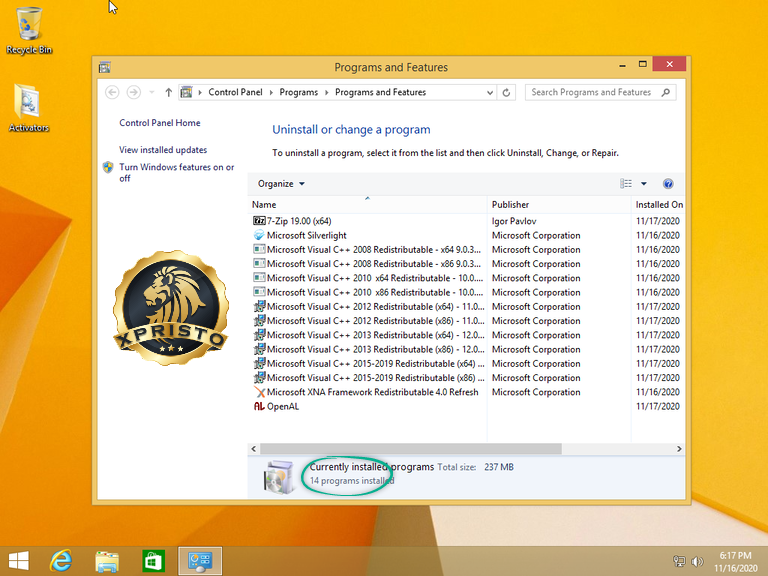Click the Igor Pavlov publisher cell

(x=514, y=221)
